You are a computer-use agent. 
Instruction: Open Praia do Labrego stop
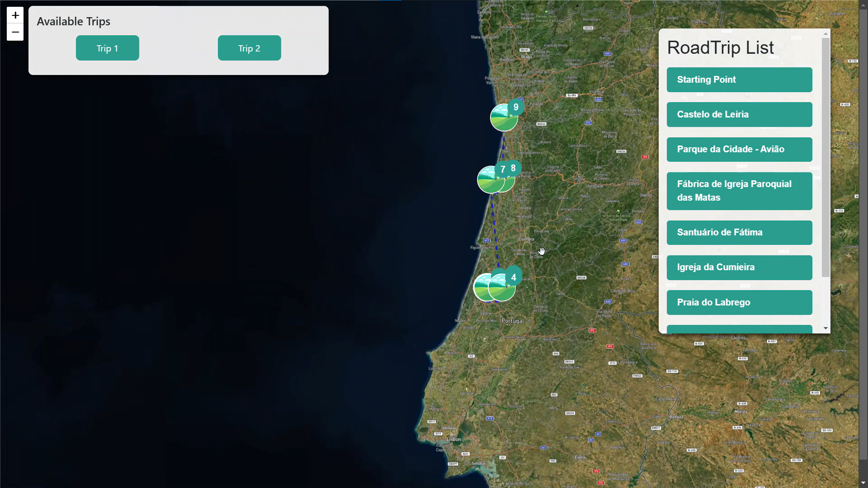(x=739, y=303)
